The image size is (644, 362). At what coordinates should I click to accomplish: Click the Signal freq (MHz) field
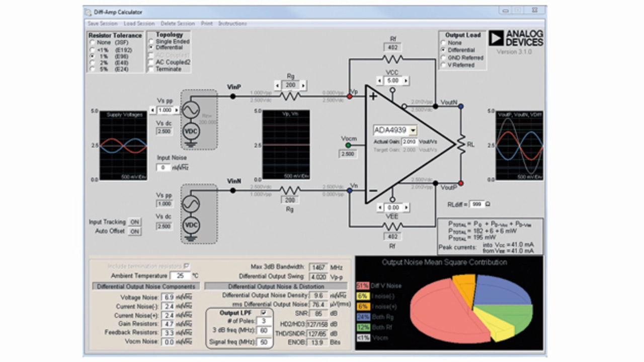click(x=263, y=342)
